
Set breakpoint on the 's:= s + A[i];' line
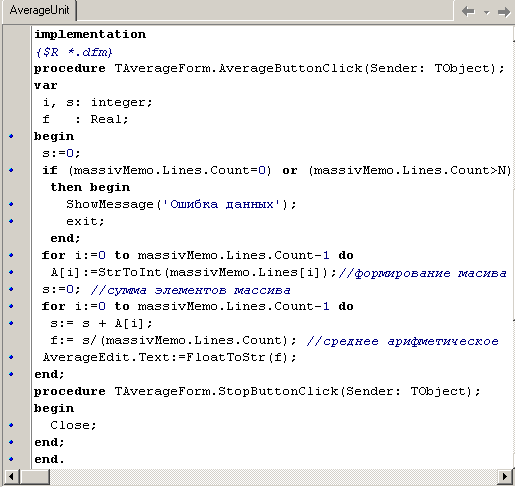[11, 323]
